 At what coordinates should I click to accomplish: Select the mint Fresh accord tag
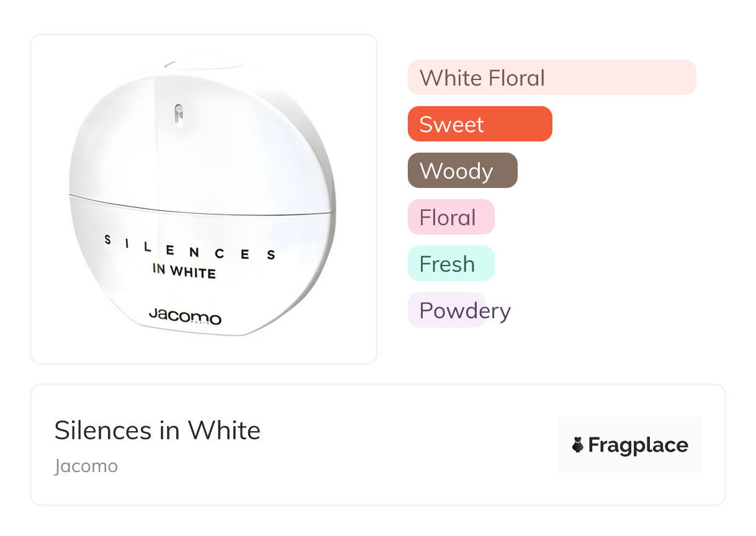coord(450,264)
